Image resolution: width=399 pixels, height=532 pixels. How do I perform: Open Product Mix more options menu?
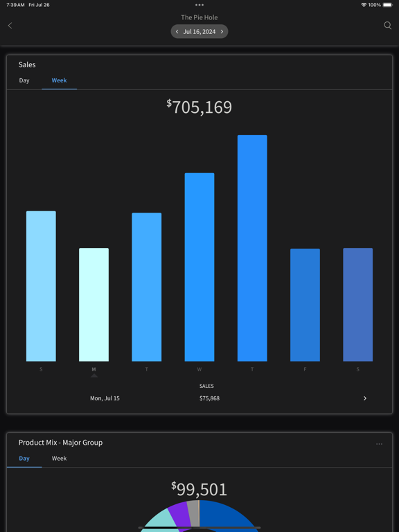point(379,444)
